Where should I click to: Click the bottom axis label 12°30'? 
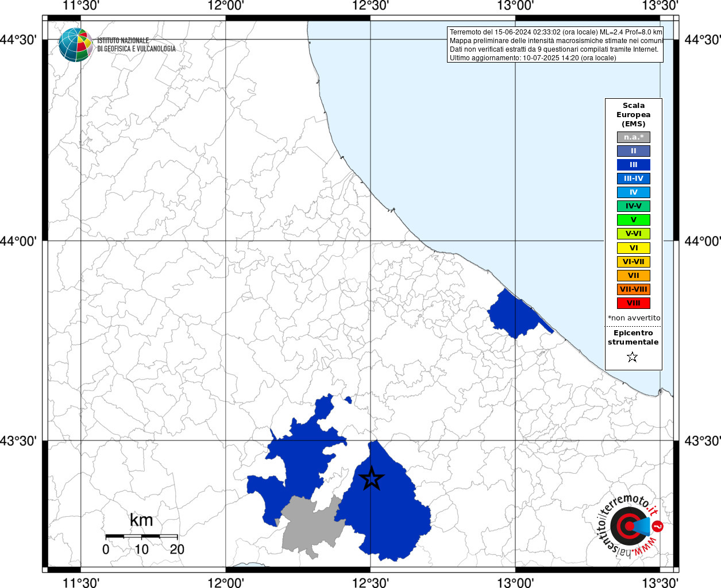pyautogui.click(x=370, y=582)
